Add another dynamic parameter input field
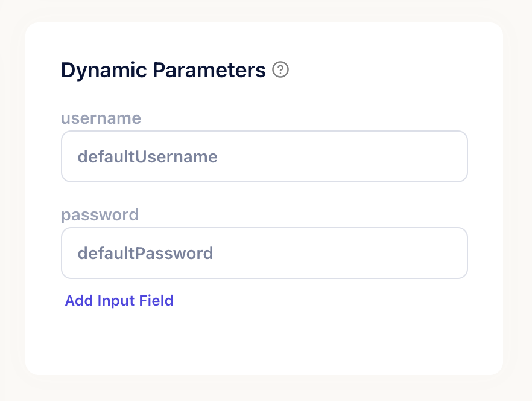532x401 pixels. click(119, 300)
